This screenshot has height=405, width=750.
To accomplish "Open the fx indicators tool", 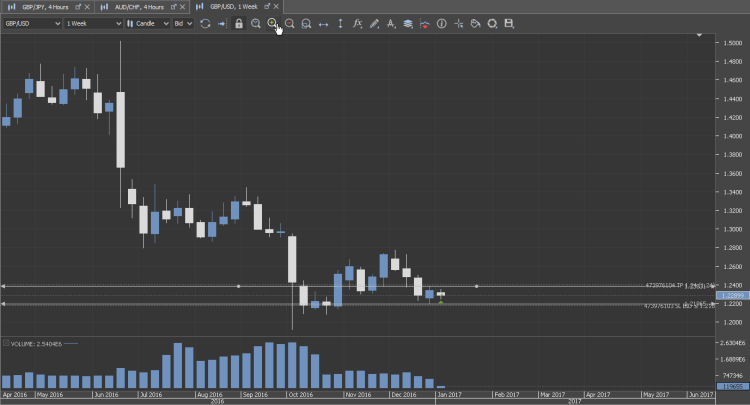I will [x=357, y=23].
